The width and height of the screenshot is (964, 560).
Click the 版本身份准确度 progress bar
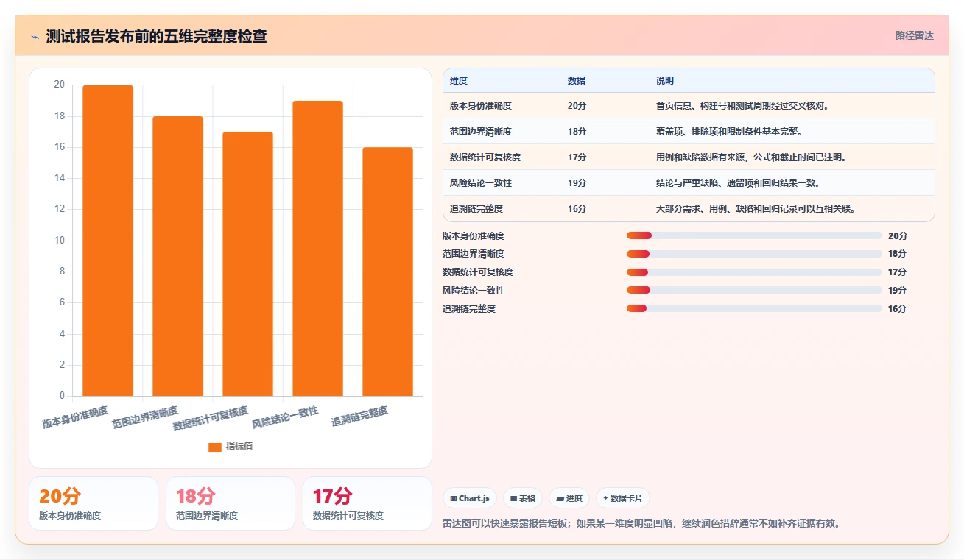tap(754, 235)
